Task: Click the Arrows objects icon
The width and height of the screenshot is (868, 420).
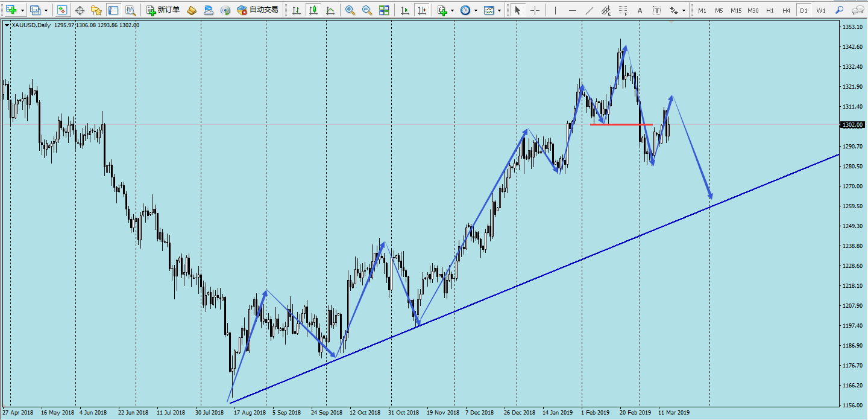Action: 674,10
